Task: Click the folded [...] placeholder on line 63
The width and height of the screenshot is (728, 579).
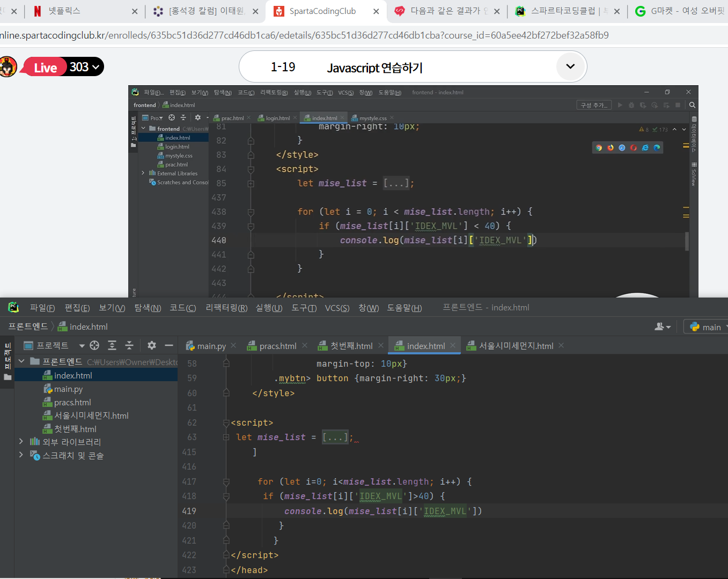Action: coord(335,437)
